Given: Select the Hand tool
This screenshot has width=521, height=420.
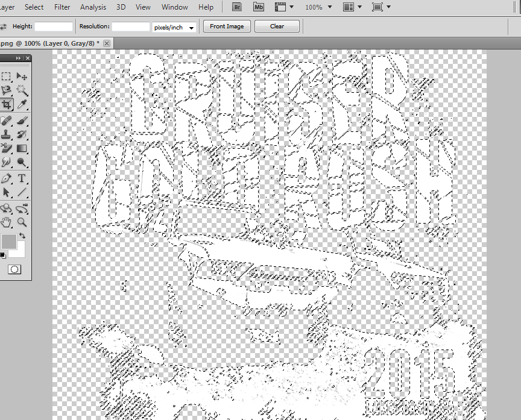Looking at the screenshot, I should [x=6, y=222].
